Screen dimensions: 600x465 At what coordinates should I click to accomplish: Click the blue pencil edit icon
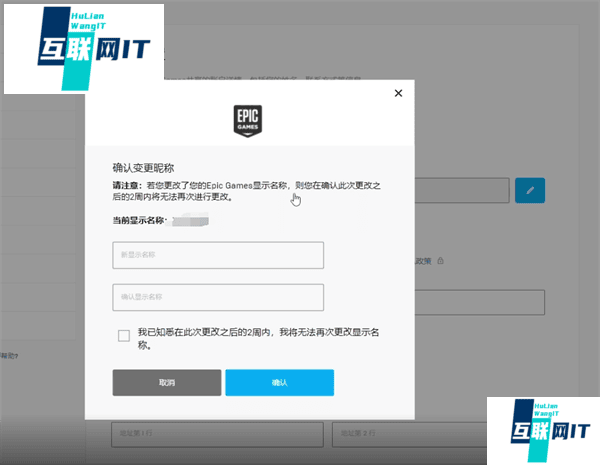(529, 190)
